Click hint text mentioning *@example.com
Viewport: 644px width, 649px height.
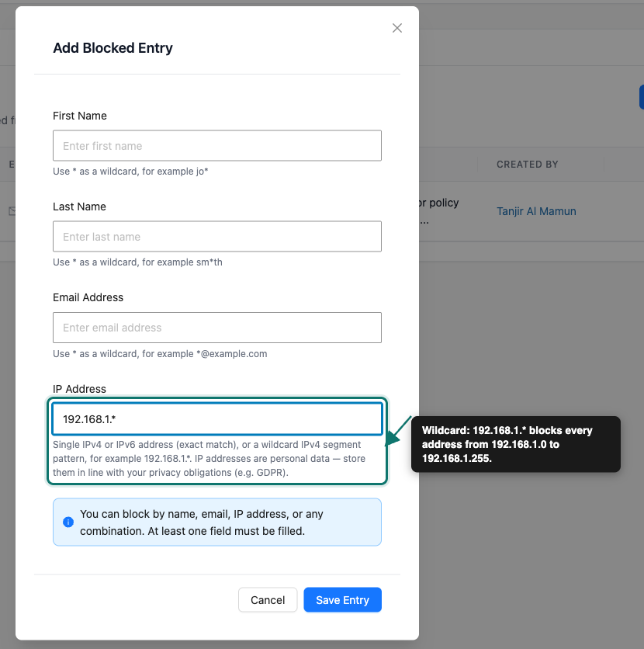[160, 354]
